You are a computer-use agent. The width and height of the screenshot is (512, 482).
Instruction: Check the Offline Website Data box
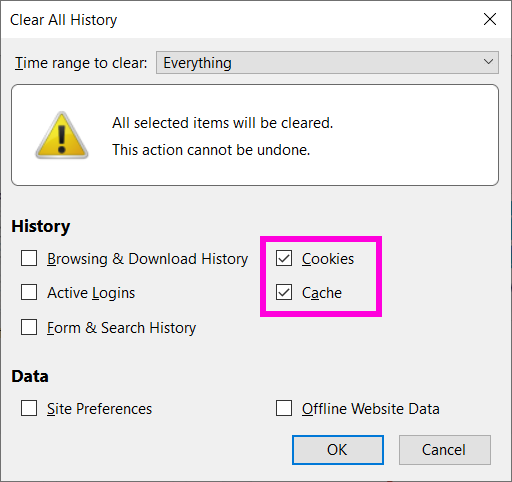[x=284, y=408]
